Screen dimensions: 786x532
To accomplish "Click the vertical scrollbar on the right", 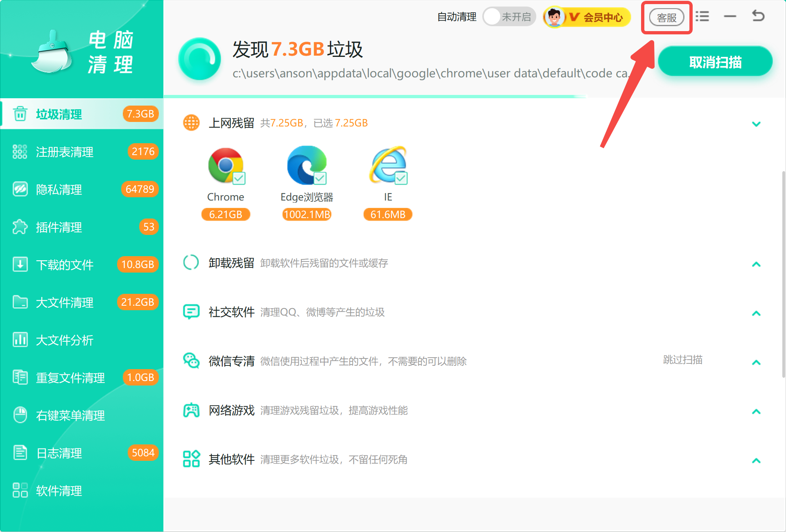I will click(x=783, y=274).
